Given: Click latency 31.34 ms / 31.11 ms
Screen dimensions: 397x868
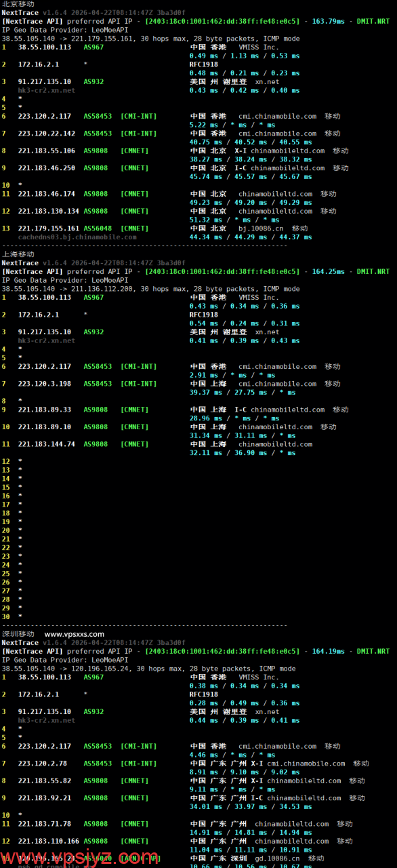Looking at the screenshot, I should click(243, 436).
